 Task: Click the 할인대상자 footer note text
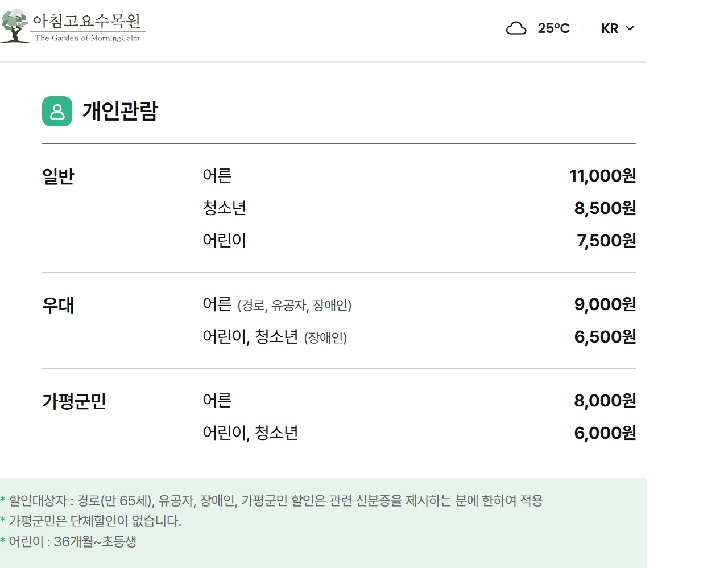273,501
